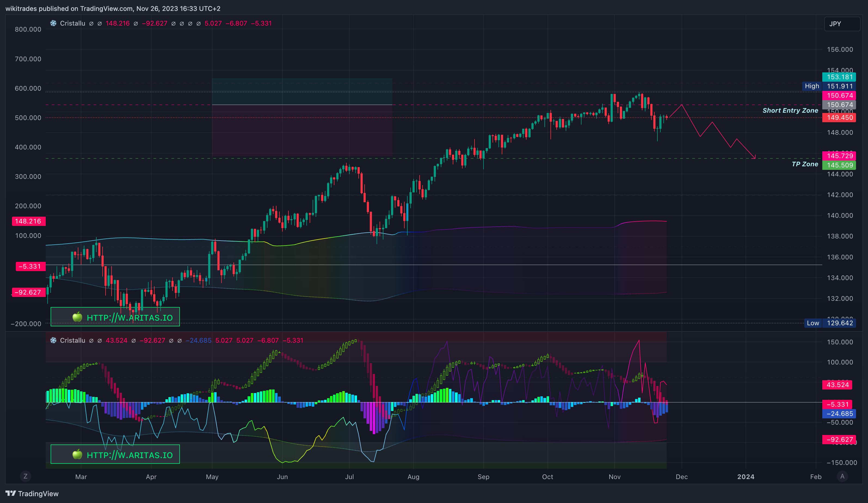
Task: Open the JPY currency selector
Action: (x=842, y=24)
